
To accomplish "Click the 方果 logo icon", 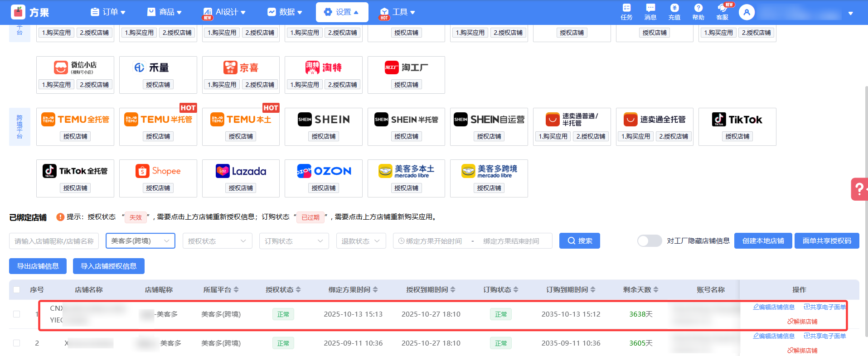I will pos(18,12).
